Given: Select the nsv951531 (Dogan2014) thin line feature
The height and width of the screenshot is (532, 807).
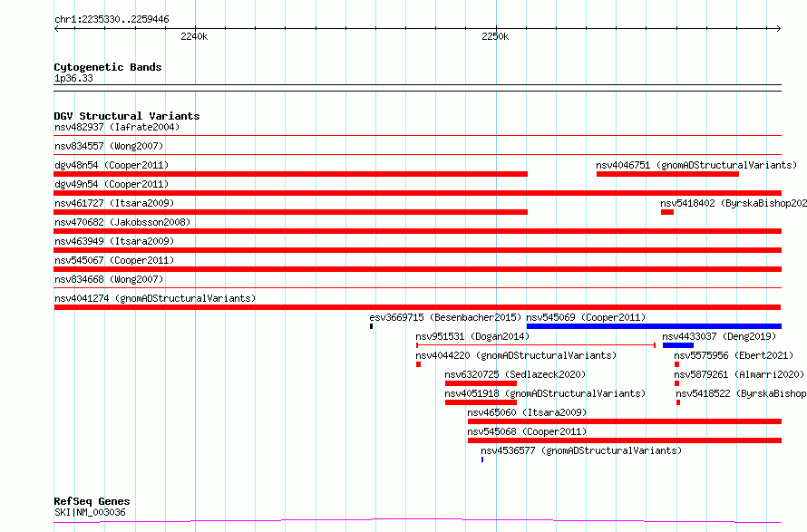Looking at the screenshot, I should (536, 345).
